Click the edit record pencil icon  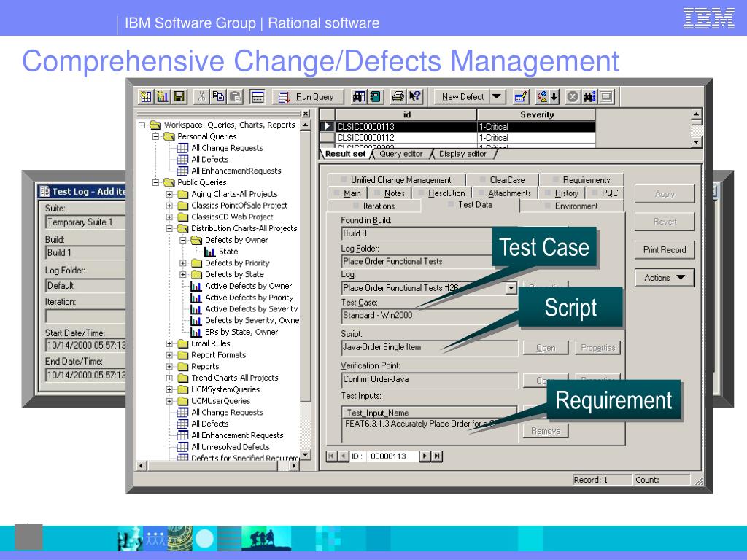[x=521, y=97]
